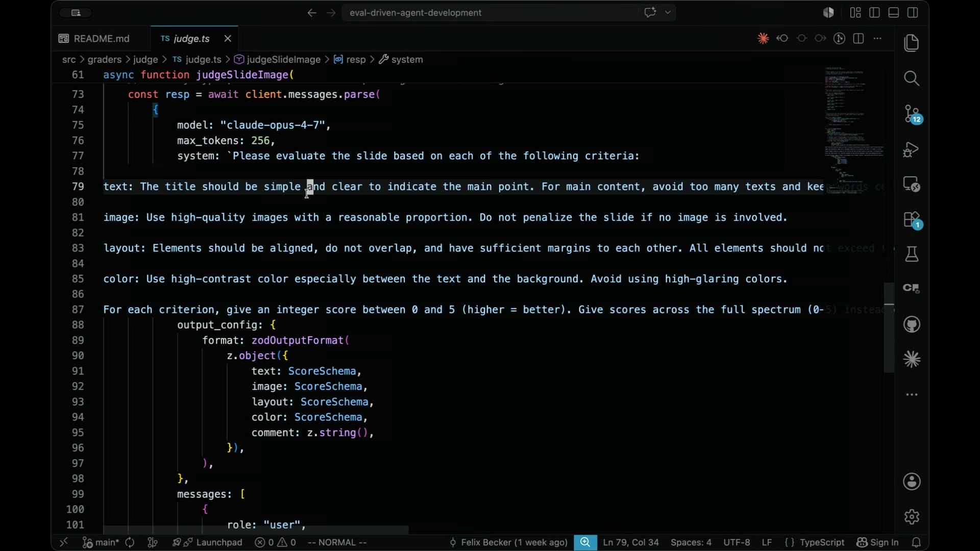980x551 pixels.
Task: Open the judge folder breadcrumb
Action: tap(145, 60)
